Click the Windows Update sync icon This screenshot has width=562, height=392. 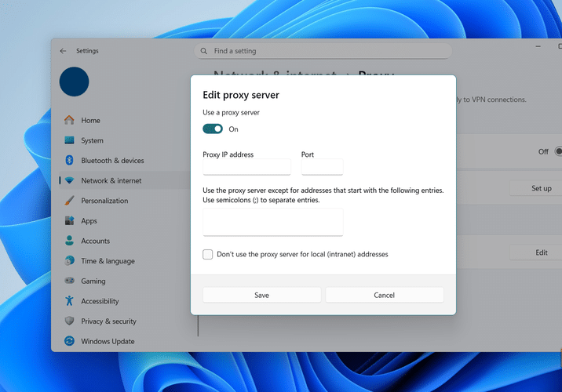click(69, 341)
